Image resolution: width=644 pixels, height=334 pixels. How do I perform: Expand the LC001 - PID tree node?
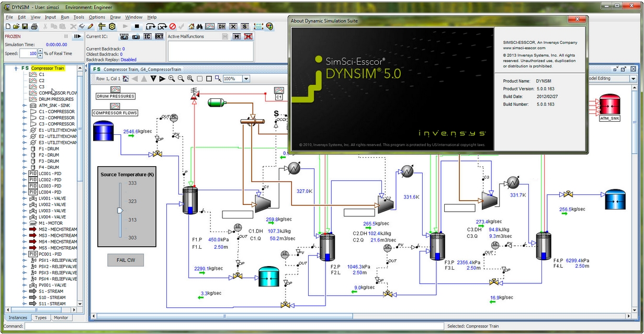[24, 174]
